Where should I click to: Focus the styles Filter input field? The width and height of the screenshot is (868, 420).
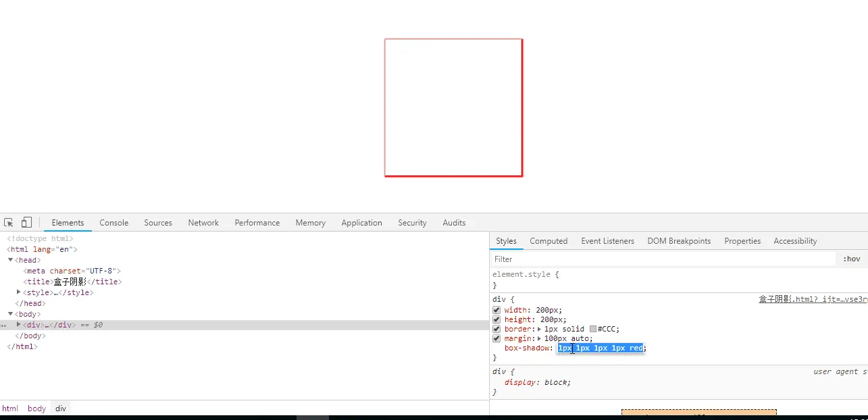662,259
